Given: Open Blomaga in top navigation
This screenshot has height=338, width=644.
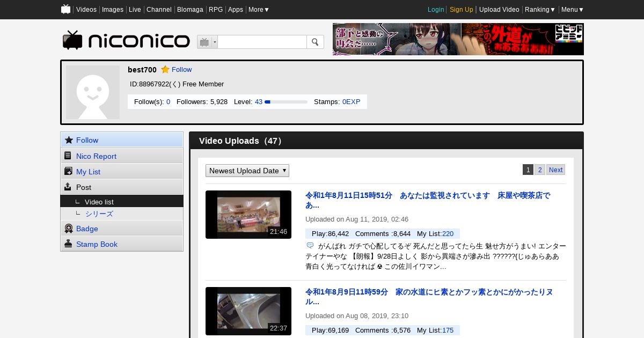Looking at the screenshot, I should click(x=190, y=10).
